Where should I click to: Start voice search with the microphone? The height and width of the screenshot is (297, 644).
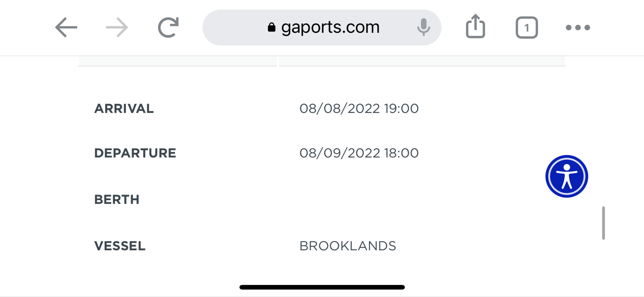423,27
